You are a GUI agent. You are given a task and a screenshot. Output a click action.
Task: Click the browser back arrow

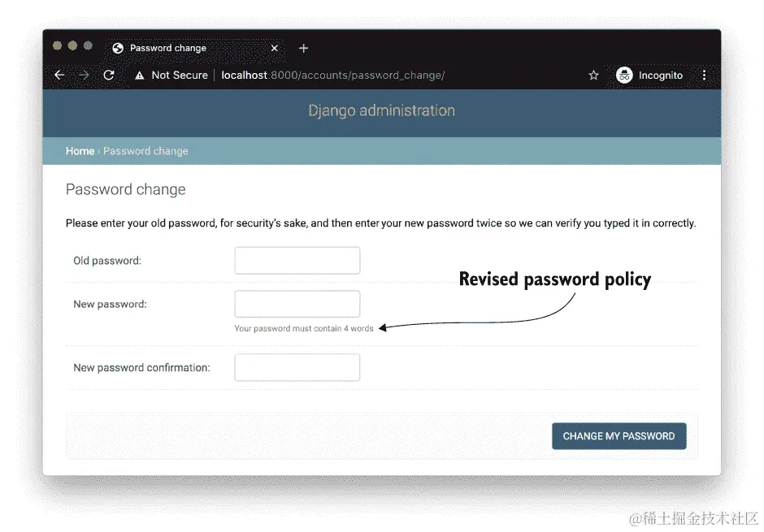click(x=59, y=75)
